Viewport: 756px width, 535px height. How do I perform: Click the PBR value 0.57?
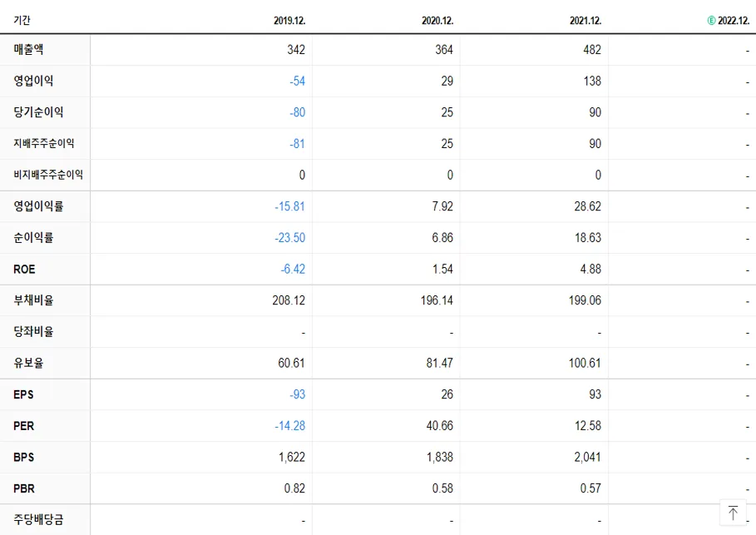tap(590, 488)
